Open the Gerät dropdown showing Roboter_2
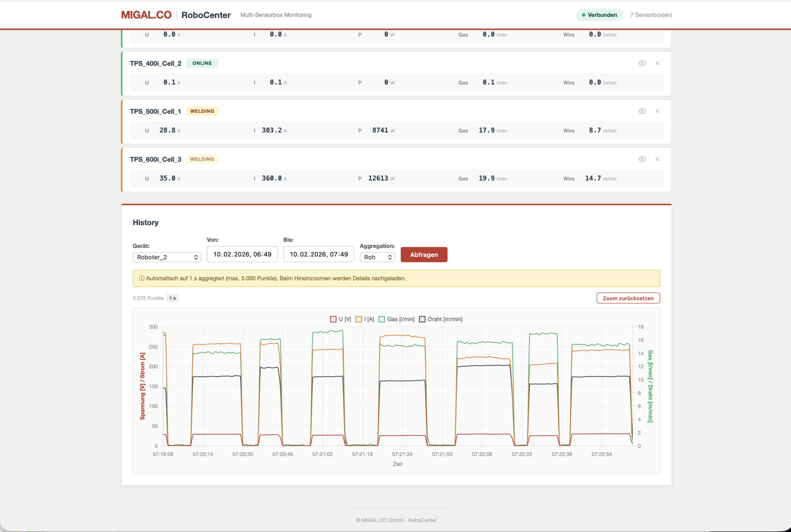Image resolution: width=791 pixels, height=532 pixels. click(x=167, y=257)
